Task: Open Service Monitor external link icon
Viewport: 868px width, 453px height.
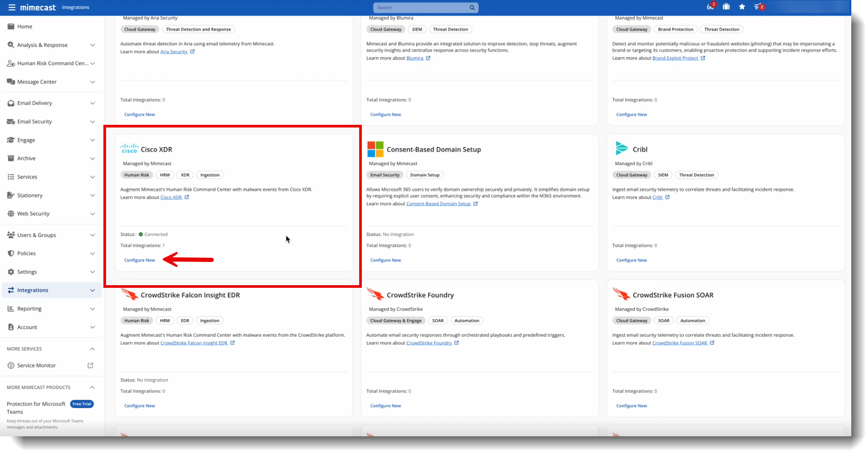Action: tap(90, 366)
